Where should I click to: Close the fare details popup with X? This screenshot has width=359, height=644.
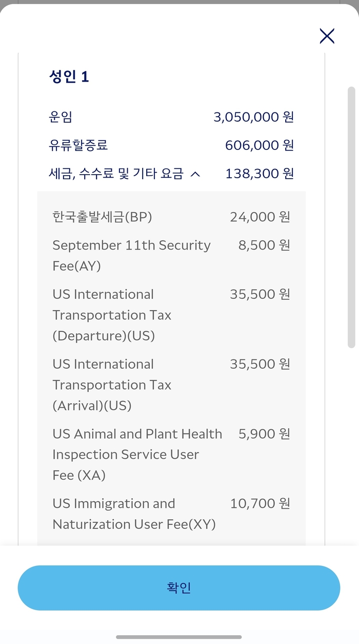pyautogui.click(x=327, y=36)
